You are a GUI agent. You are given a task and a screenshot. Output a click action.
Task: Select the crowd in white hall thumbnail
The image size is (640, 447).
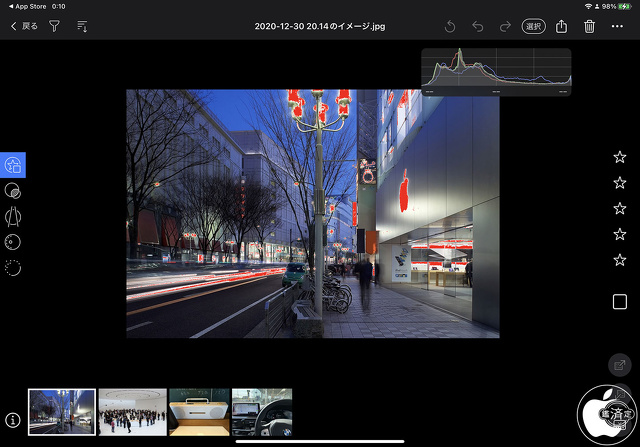tap(133, 412)
